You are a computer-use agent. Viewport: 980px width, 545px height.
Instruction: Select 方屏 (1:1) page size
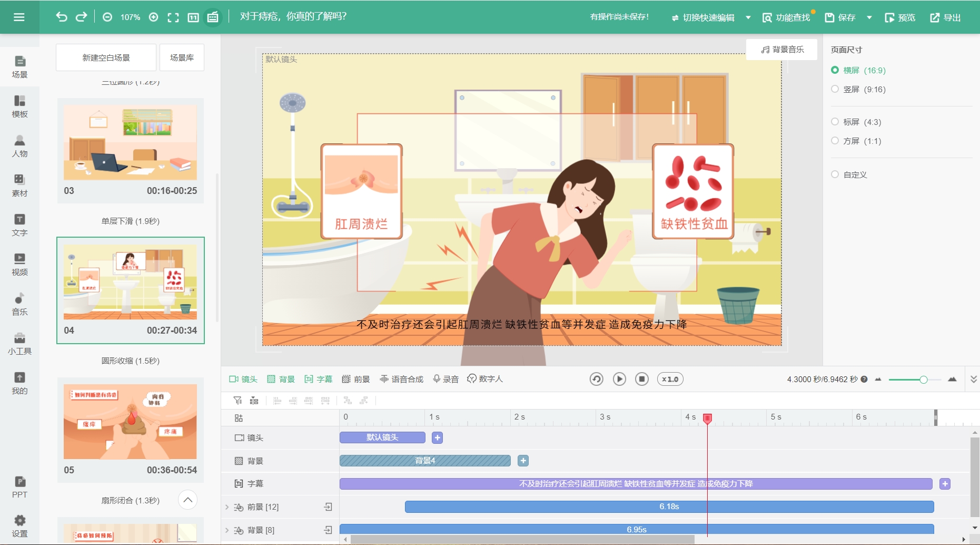tap(856, 141)
